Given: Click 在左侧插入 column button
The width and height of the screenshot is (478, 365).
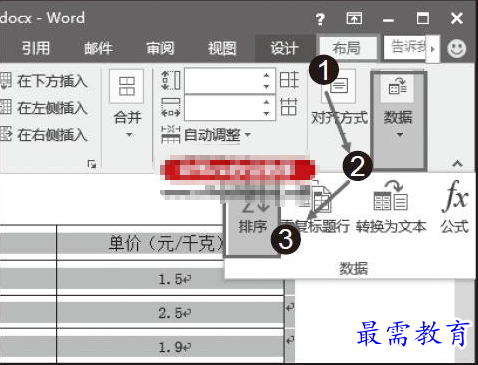Looking at the screenshot, I should pos(44,108).
